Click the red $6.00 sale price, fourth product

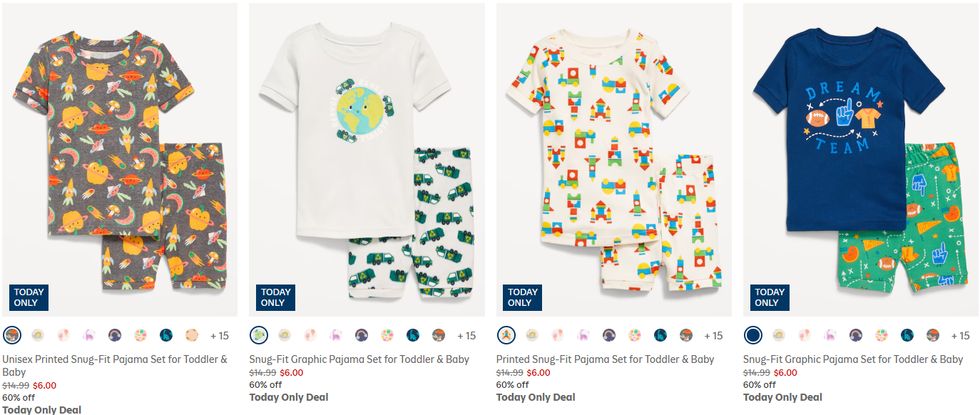click(x=785, y=372)
